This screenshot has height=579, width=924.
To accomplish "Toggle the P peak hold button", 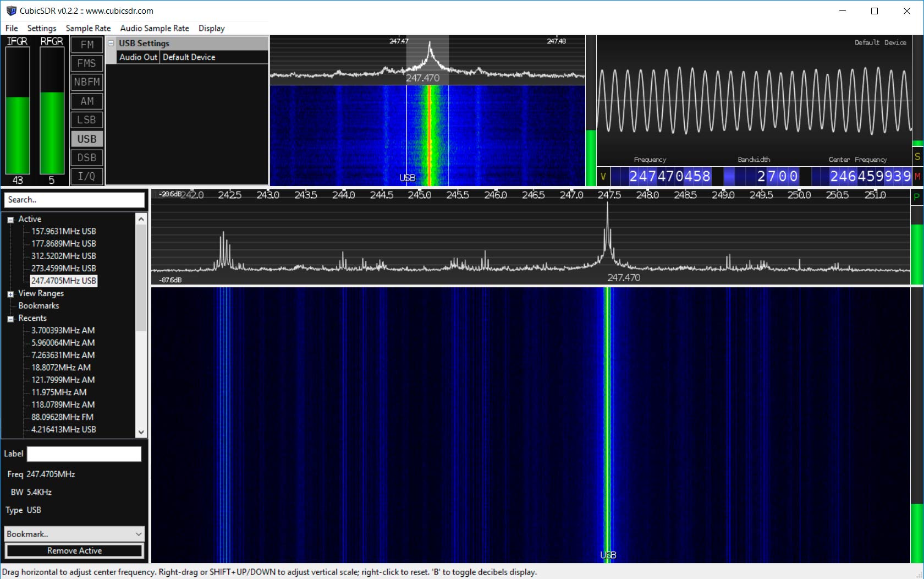I will point(917,196).
